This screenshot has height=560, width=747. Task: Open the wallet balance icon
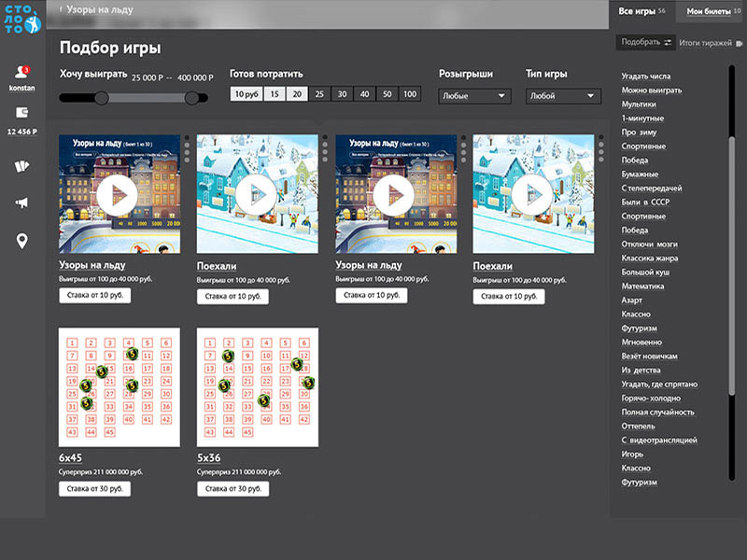(21, 112)
